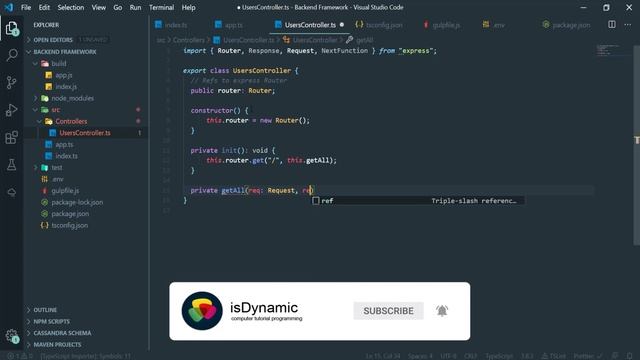Open tsconfig.json in explorer
The height and width of the screenshot is (360, 640).
pyautogui.click(x=69, y=225)
